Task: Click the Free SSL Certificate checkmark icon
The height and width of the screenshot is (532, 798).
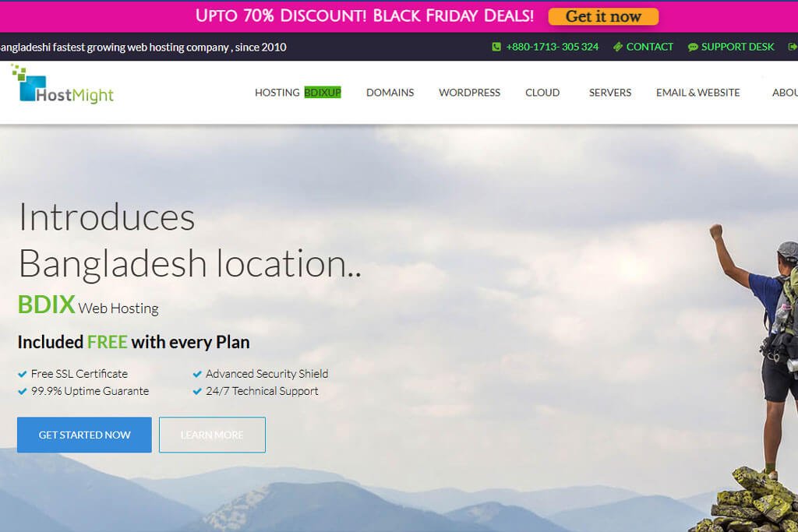Action: pos(22,375)
